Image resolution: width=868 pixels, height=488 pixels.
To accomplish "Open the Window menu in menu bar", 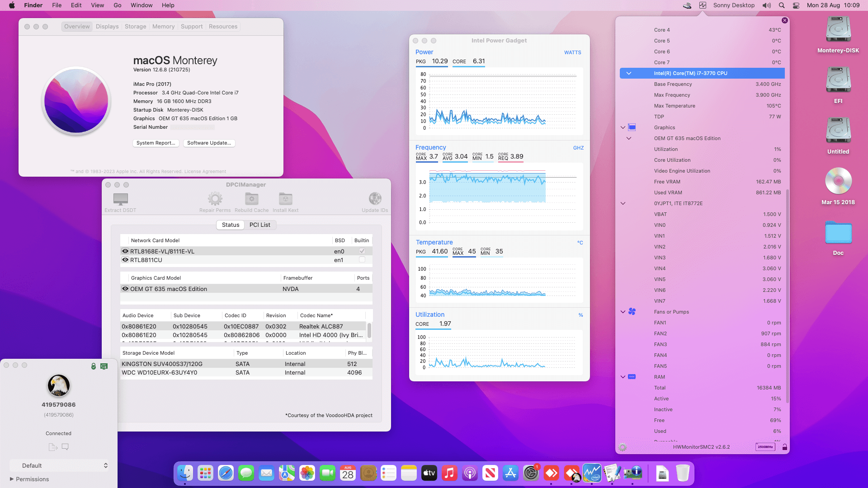I will pyautogui.click(x=142, y=5).
